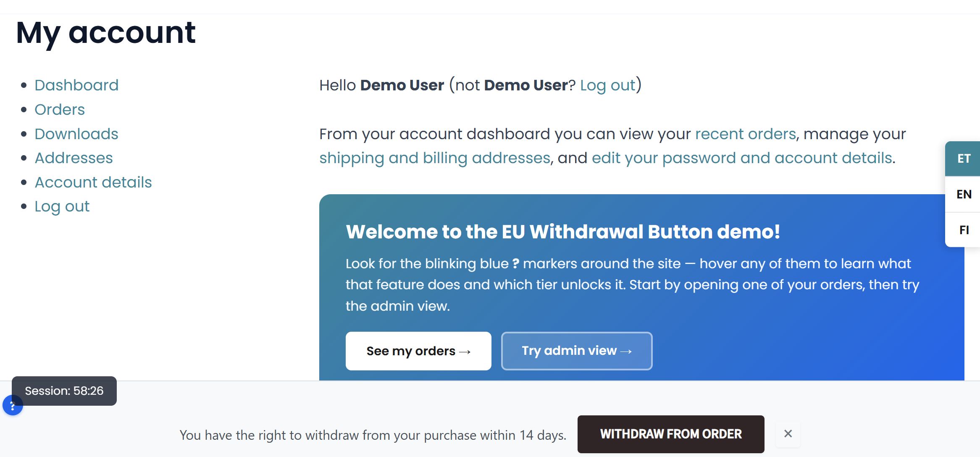Open the Downloads section
Screen dimensions: 980x457
click(76, 134)
